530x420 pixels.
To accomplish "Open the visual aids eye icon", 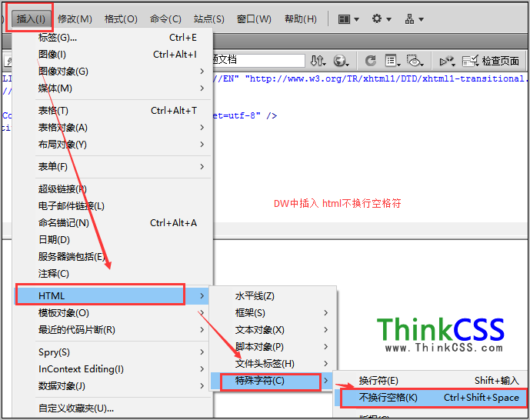I will (415, 61).
